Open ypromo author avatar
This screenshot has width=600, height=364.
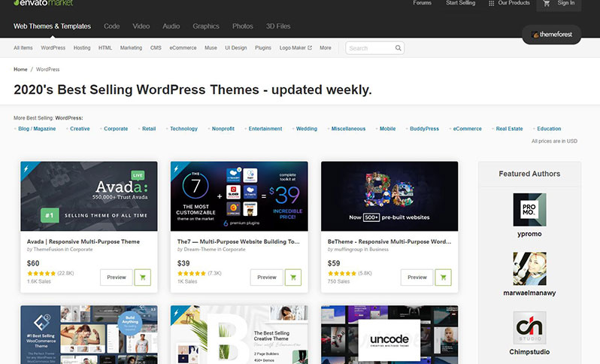tap(529, 210)
